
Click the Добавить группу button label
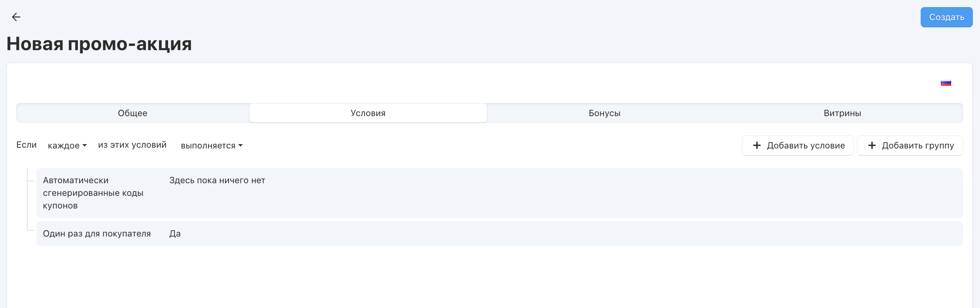coord(918,146)
